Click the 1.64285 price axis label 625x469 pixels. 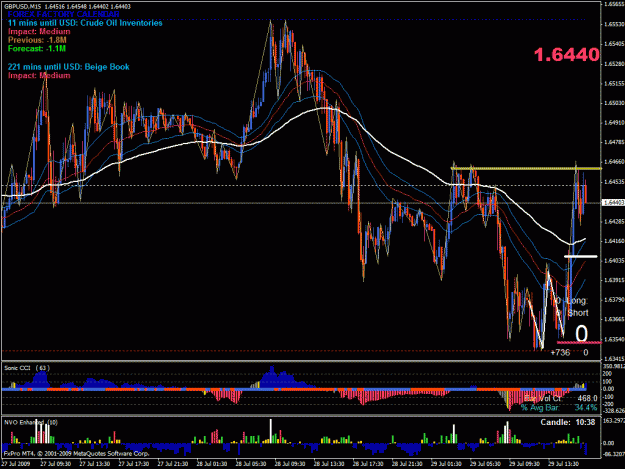[614, 221]
